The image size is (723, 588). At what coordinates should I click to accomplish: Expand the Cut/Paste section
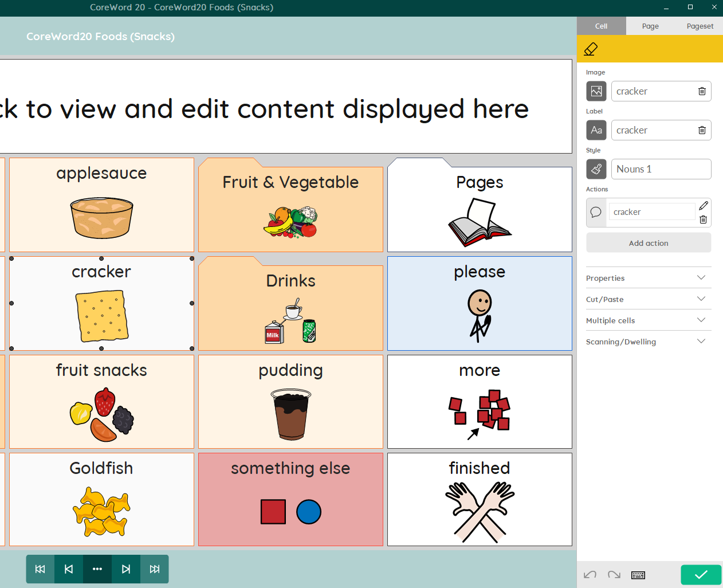tap(649, 299)
